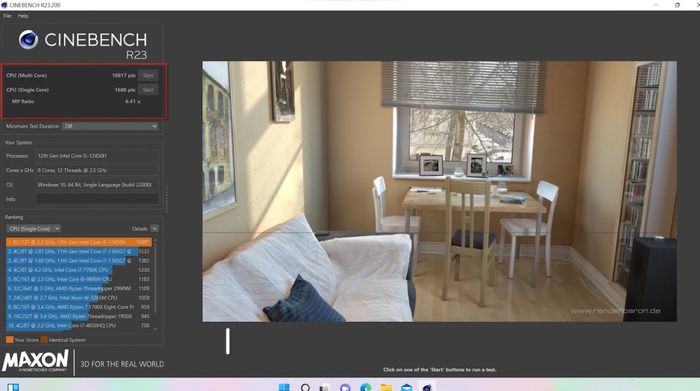Image resolution: width=700 pixels, height=391 pixels.
Task: Click the MAXON logo
Action: click(x=35, y=361)
